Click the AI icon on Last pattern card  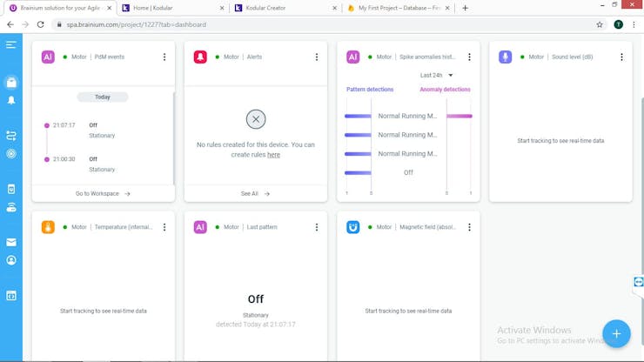(x=200, y=227)
